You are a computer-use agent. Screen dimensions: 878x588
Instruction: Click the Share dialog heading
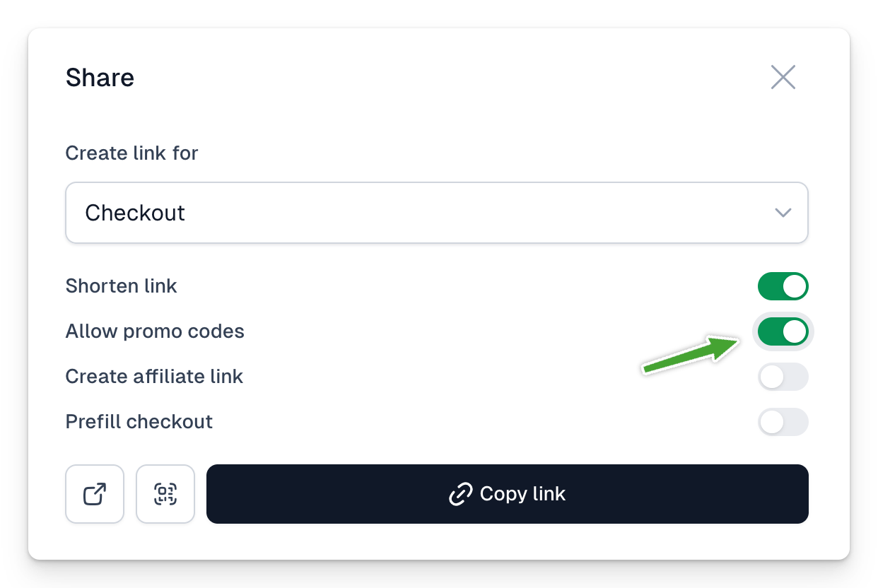(100, 77)
